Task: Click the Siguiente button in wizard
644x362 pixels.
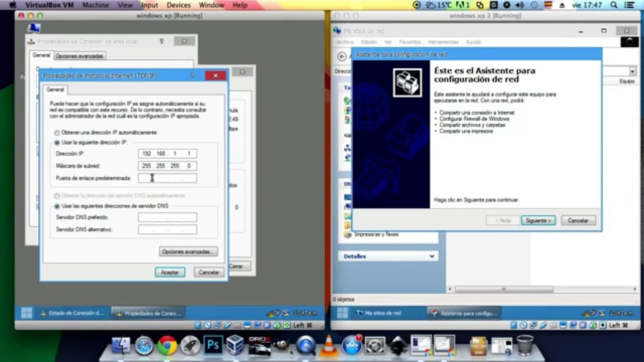Action: coord(538,220)
